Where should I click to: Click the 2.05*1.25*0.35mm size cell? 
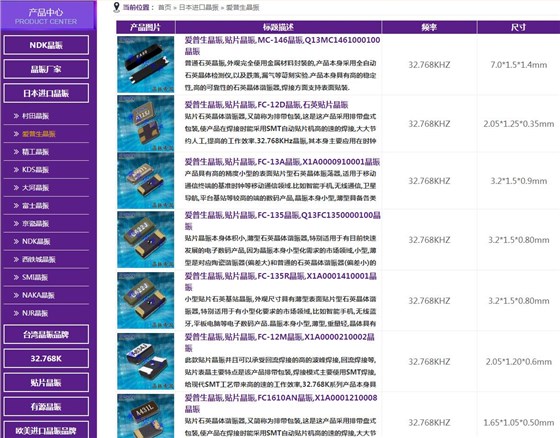519,124
